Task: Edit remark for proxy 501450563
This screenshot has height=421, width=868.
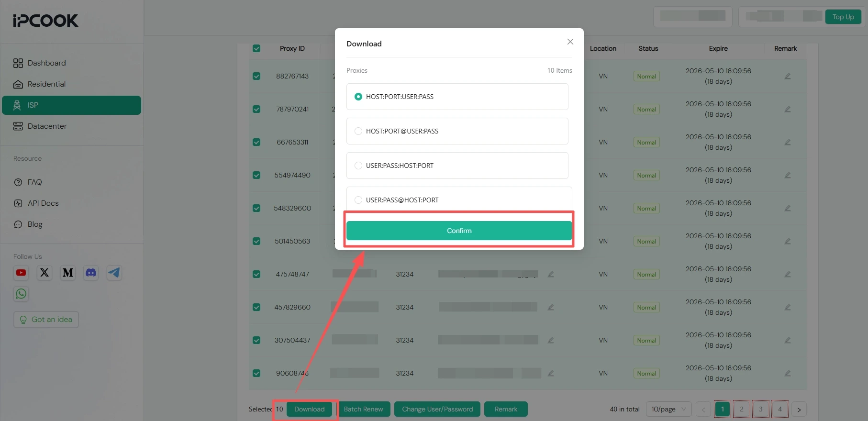Action: point(788,241)
